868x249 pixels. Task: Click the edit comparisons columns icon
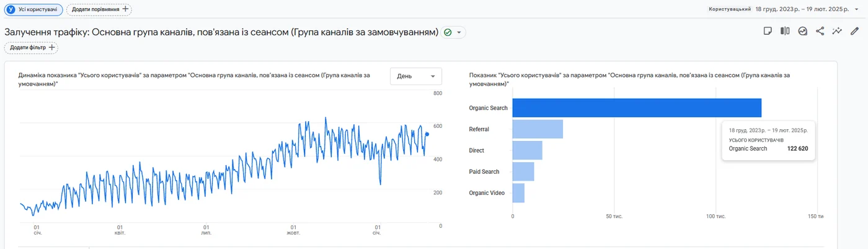(785, 31)
